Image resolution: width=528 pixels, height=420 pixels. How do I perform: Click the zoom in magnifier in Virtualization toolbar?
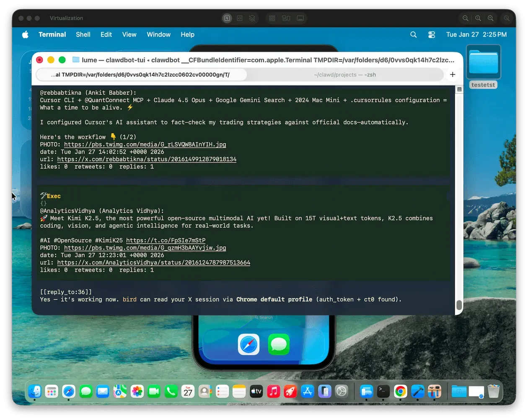(x=491, y=18)
